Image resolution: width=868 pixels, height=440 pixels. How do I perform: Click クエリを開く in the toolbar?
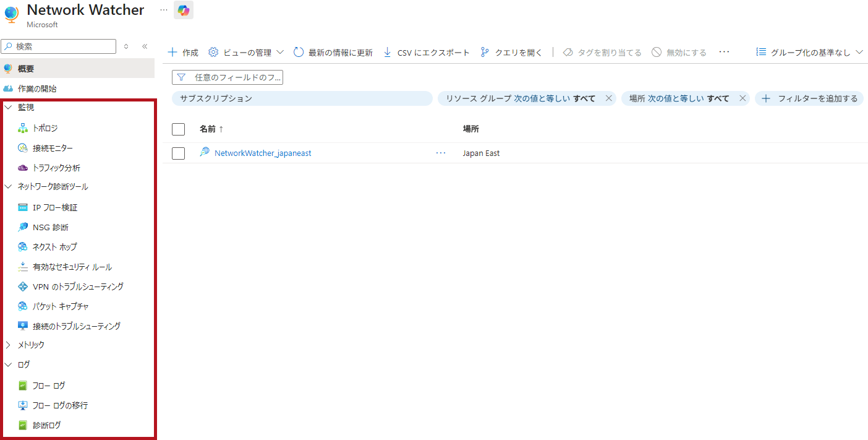511,53
